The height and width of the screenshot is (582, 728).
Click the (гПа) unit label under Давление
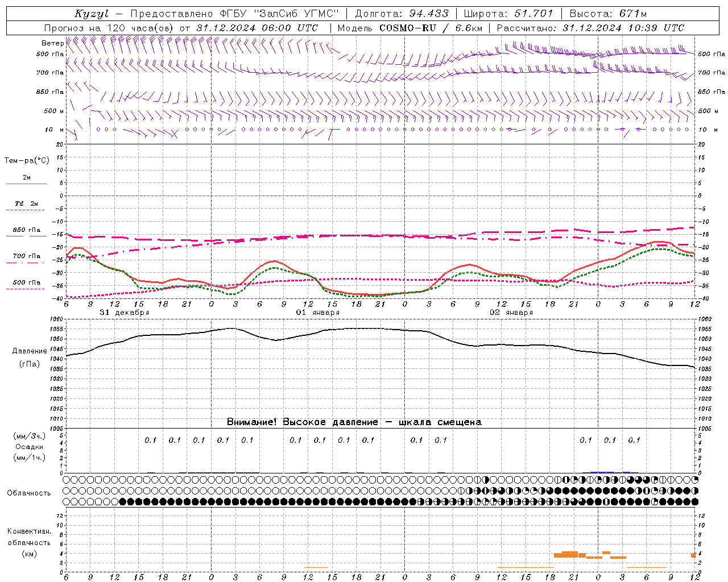(x=30, y=364)
